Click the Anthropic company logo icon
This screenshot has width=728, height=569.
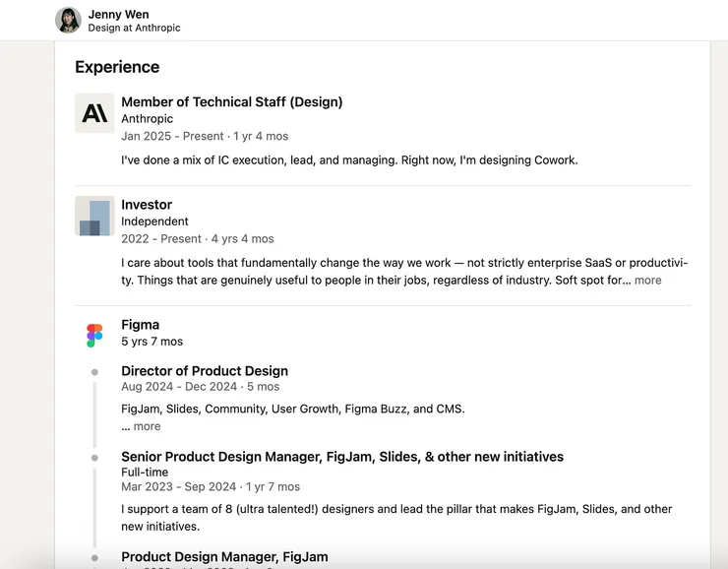(x=94, y=113)
